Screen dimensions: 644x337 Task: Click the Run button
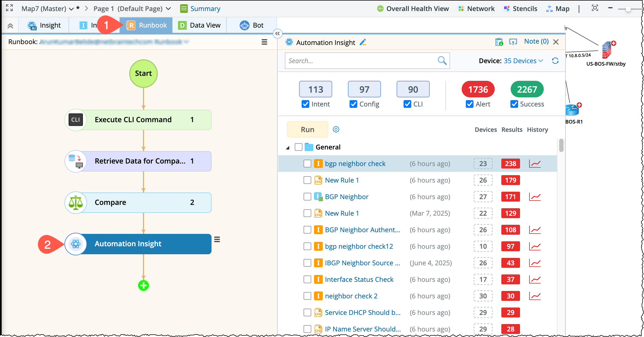pyautogui.click(x=307, y=129)
